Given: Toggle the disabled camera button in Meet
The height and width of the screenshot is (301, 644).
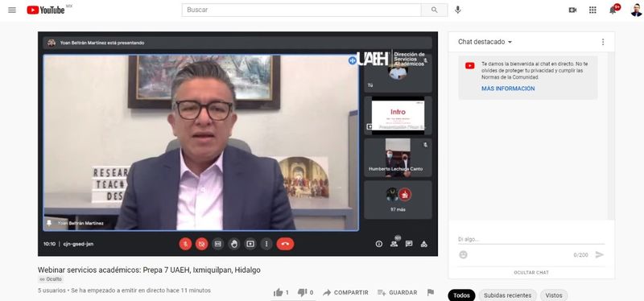Looking at the screenshot, I should pos(202,244).
